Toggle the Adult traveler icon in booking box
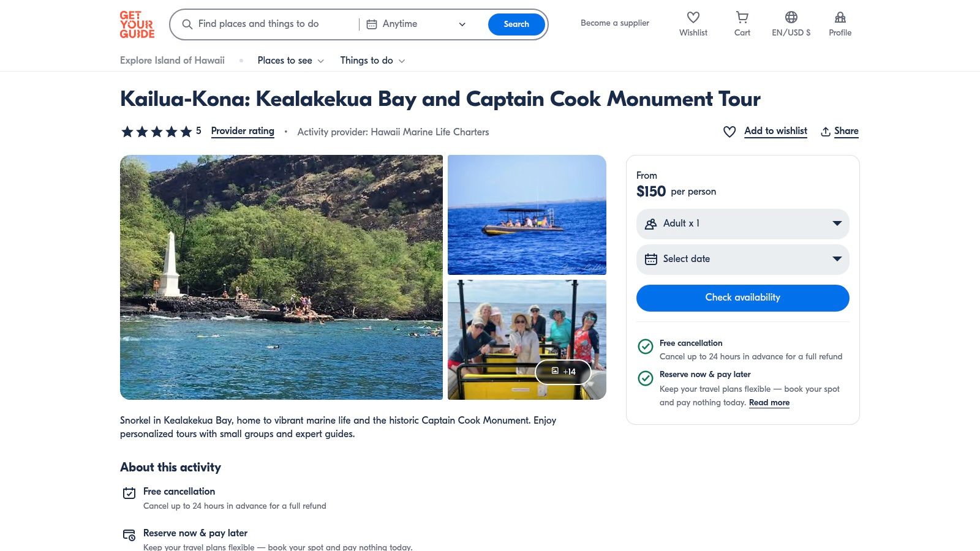This screenshot has height=551, width=980. coord(652,223)
